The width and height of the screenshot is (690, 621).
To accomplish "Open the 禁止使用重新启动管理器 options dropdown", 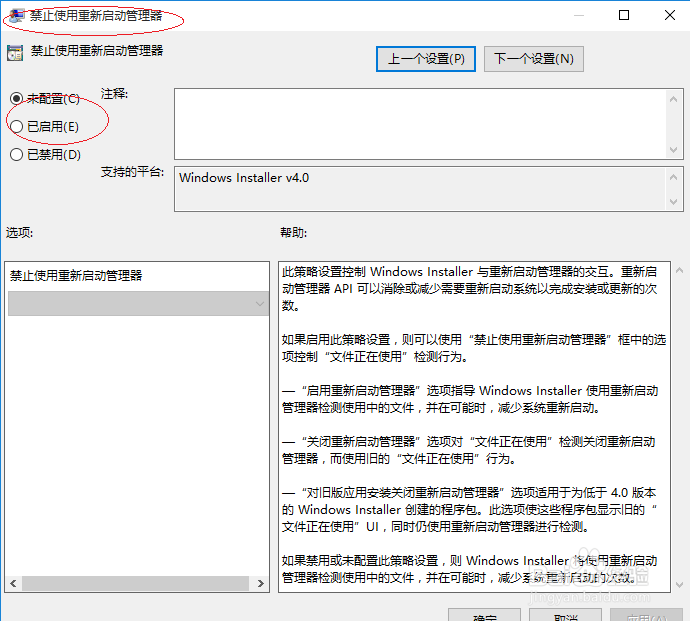I will [138, 304].
